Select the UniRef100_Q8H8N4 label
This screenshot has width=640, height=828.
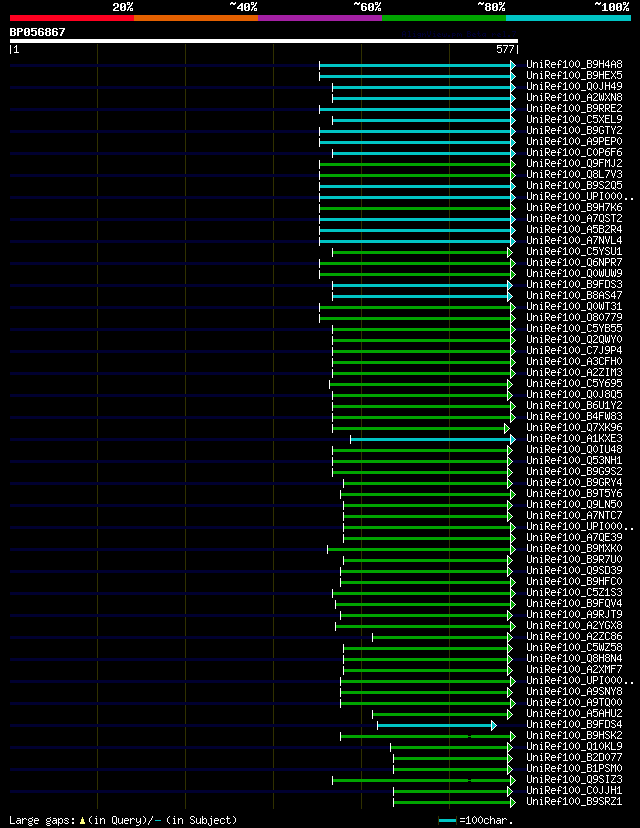point(574,658)
